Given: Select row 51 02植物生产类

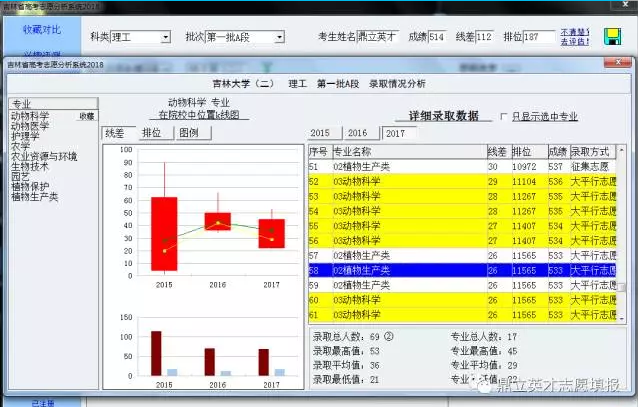Looking at the screenshot, I should coord(462,166).
